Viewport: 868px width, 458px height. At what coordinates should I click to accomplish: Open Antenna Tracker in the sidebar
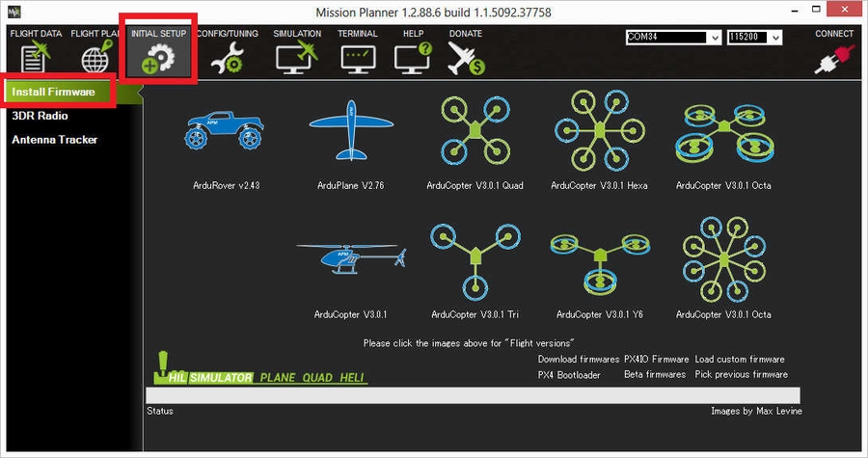54,140
